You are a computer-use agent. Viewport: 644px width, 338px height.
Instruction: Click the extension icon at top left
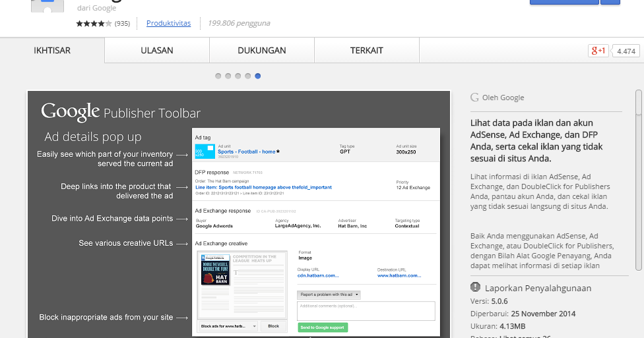pyautogui.click(x=48, y=7)
